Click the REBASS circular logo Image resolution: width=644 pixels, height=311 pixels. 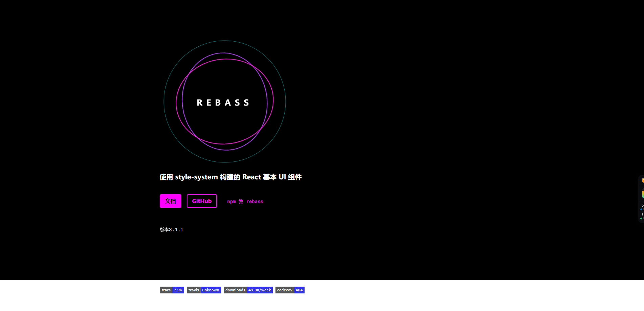coord(225,102)
